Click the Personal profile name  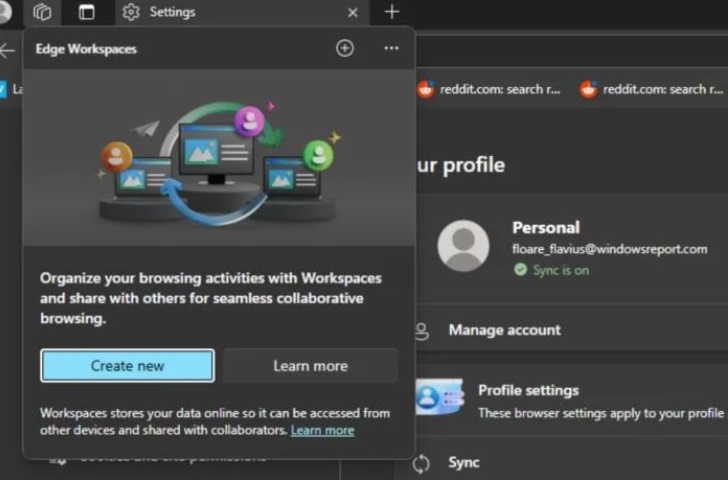pyautogui.click(x=546, y=227)
